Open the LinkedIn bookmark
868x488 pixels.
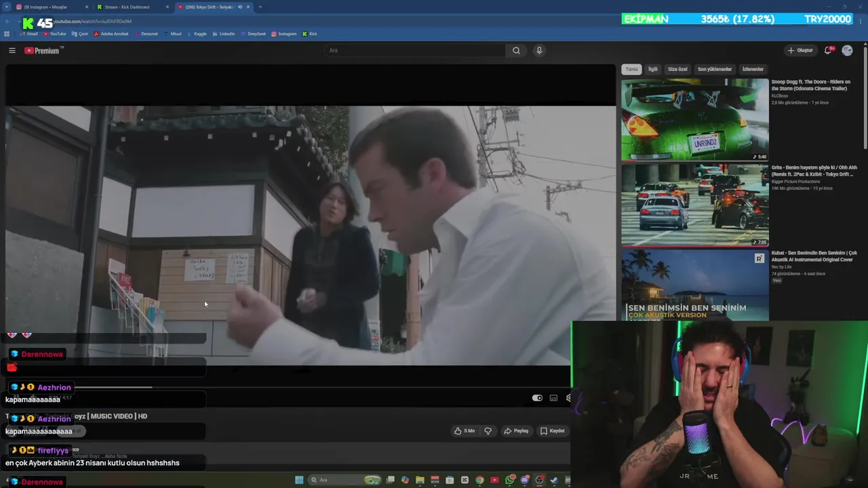coord(223,34)
